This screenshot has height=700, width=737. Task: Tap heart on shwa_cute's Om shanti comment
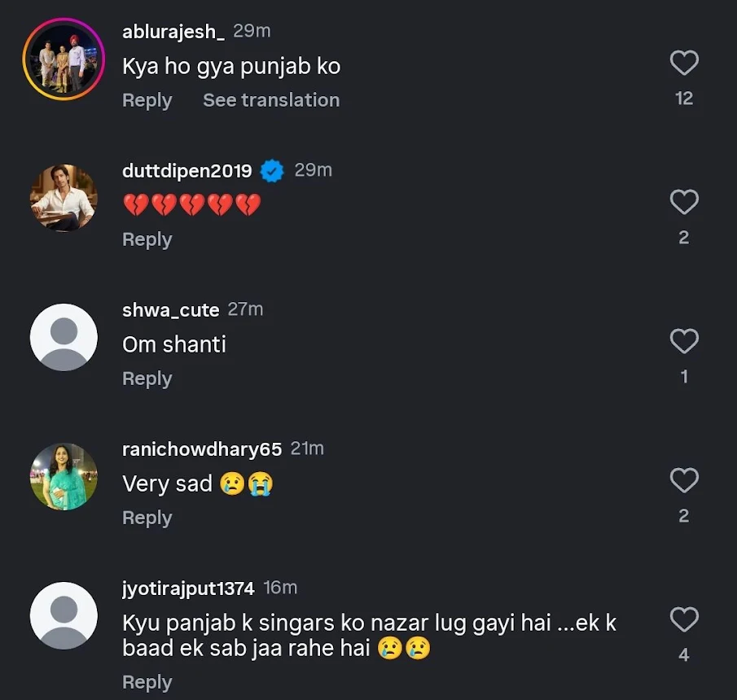[683, 341]
